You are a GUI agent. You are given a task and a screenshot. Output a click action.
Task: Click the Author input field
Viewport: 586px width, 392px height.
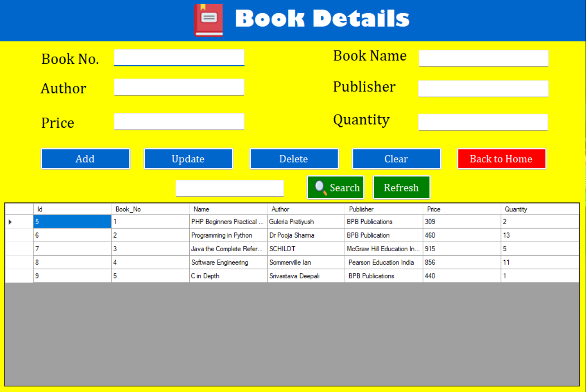coord(179,87)
